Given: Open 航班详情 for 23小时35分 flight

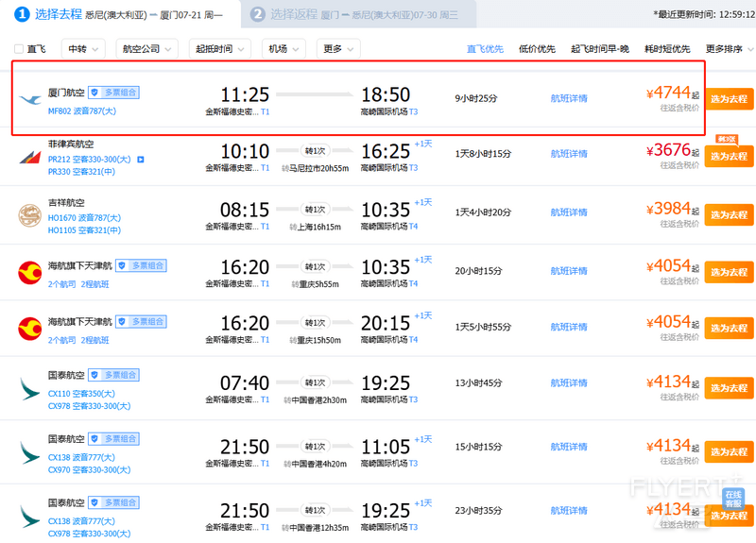Looking at the screenshot, I should [x=569, y=510].
